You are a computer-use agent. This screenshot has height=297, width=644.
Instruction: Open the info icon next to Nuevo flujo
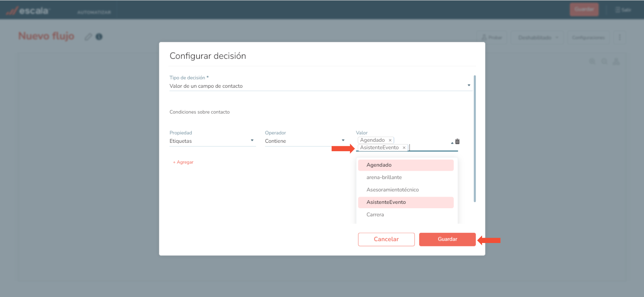99,37
